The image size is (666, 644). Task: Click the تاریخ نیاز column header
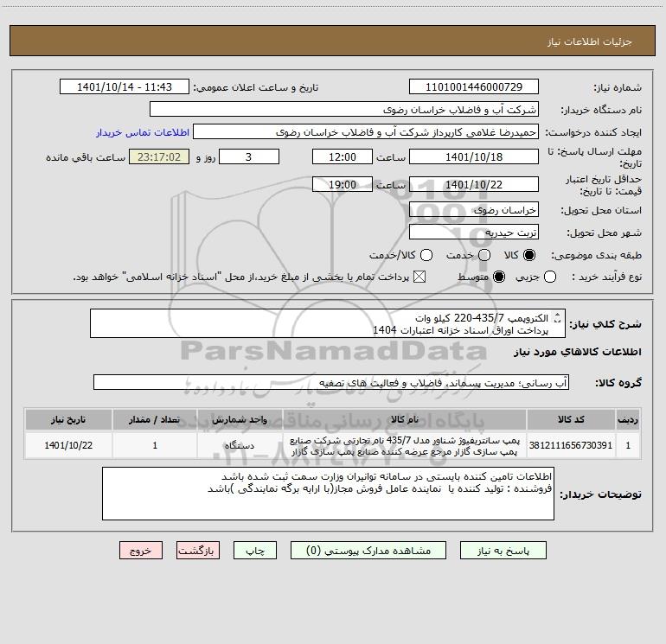point(68,419)
